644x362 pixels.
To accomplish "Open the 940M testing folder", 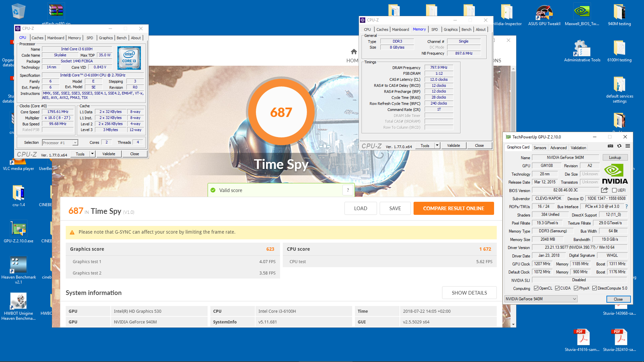I will tap(619, 15).
